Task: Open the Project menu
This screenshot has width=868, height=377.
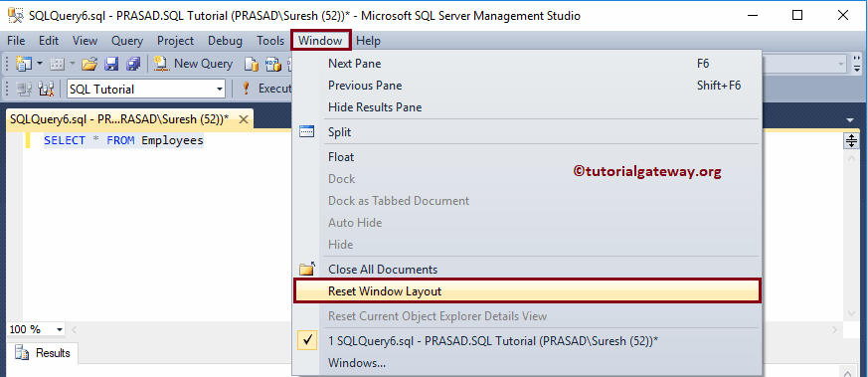Action: (x=175, y=41)
